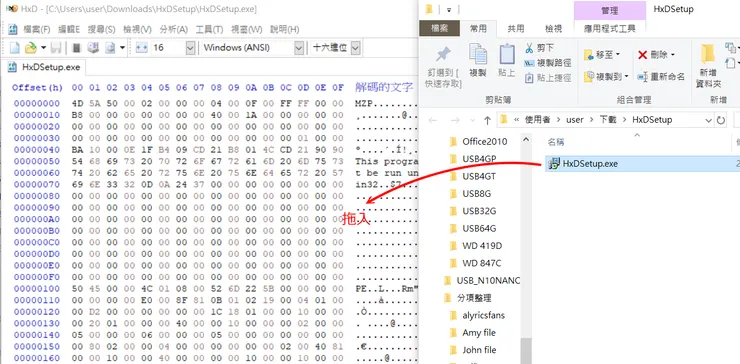740x364 pixels.
Task: Open Explorer quick access toolbar dropdown arrow
Action: point(449,10)
